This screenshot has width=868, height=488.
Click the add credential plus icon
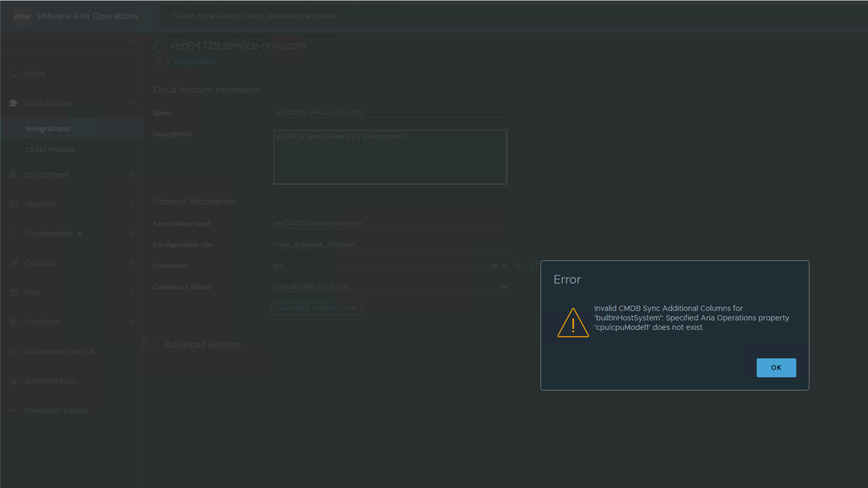(x=518, y=266)
